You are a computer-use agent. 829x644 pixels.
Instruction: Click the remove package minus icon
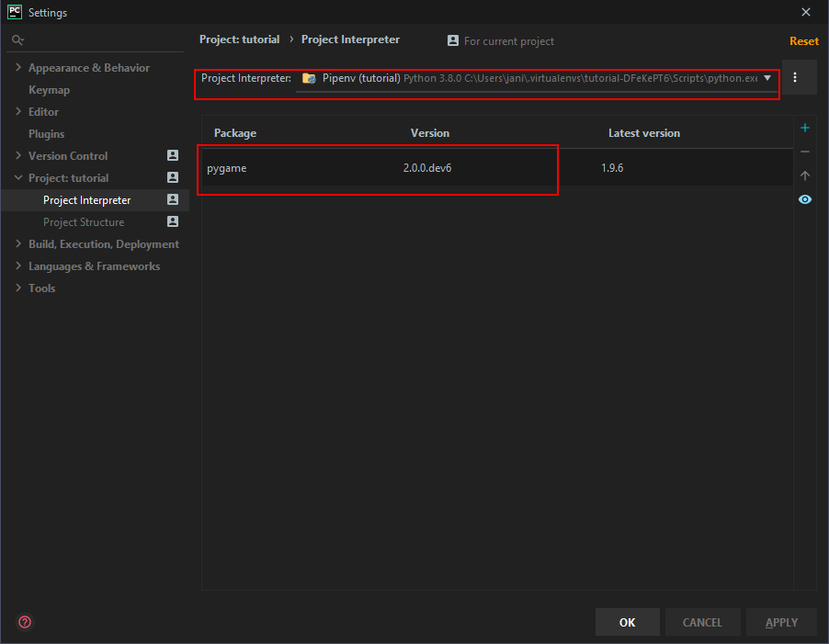pos(805,152)
